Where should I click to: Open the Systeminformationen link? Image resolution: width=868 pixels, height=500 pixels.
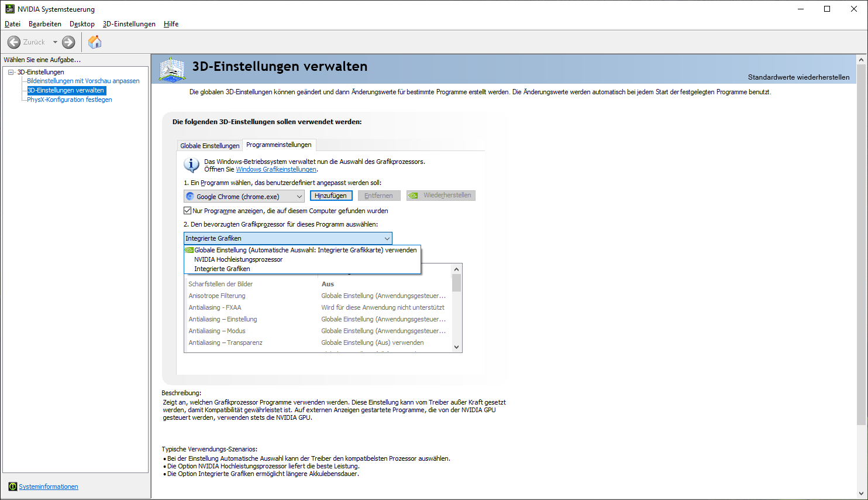[x=49, y=487]
